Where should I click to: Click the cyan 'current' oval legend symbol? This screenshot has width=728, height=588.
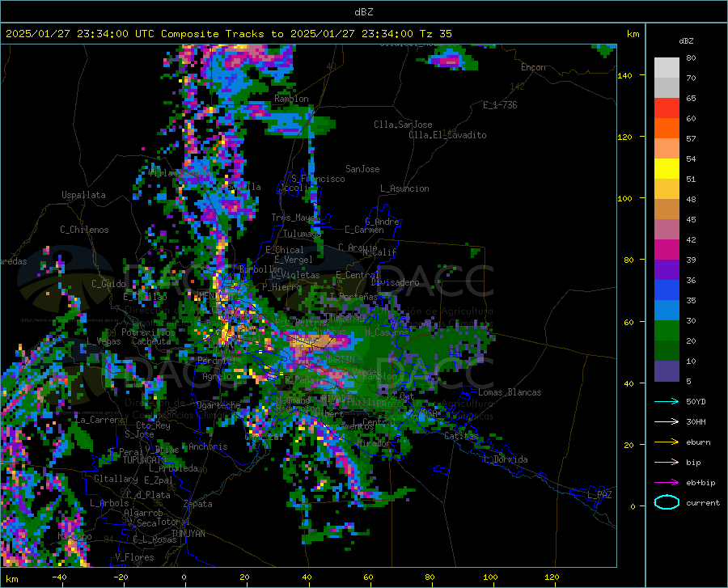point(667,502)
